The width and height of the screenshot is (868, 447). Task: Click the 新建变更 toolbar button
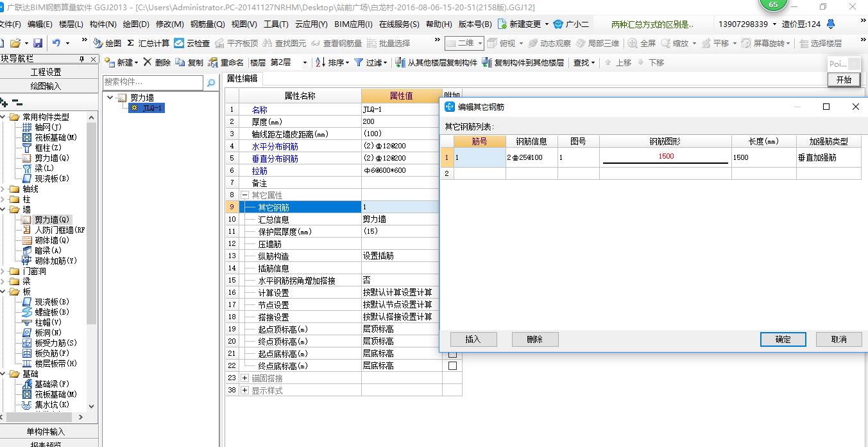[x=522, y=24]
